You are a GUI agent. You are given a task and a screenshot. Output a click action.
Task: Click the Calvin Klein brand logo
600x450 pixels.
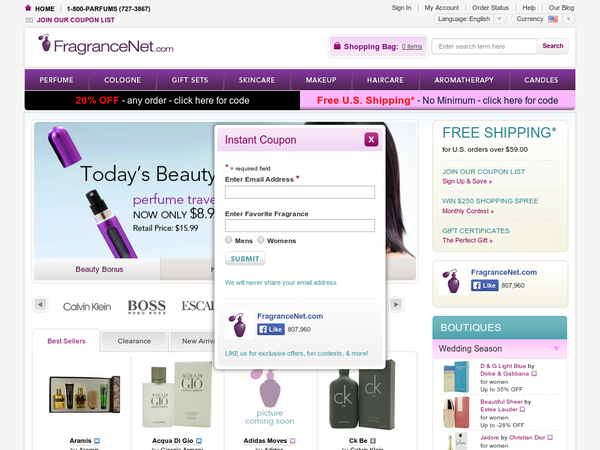[87, 307]
